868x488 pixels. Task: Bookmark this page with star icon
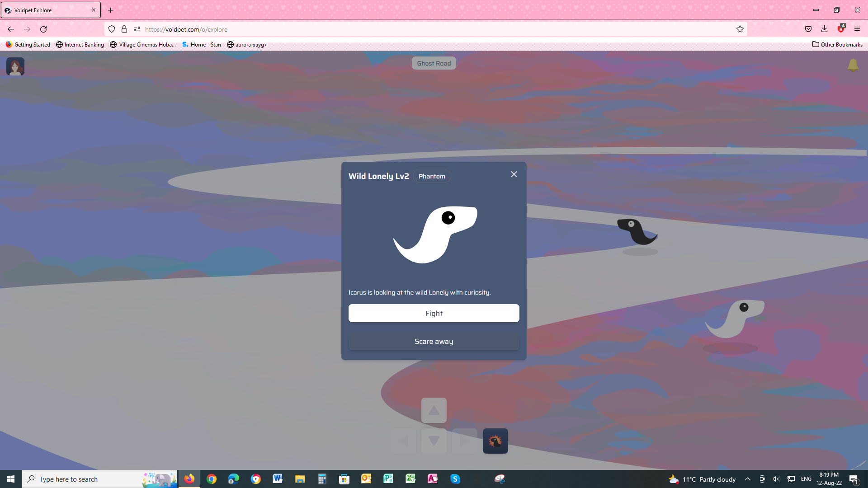(740, 29)
